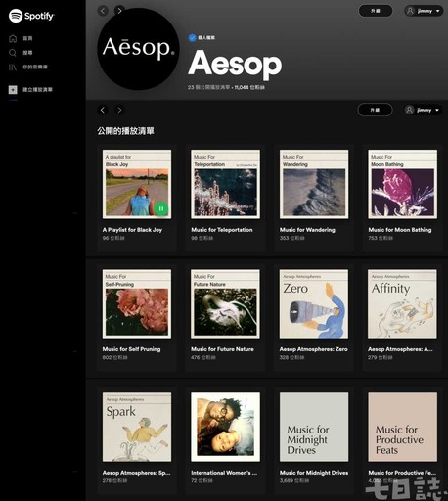This screenshot has width=448, height=501.
Task: Open the Search magnifier icon in the sidebar
Action: [x=13, y=53]
